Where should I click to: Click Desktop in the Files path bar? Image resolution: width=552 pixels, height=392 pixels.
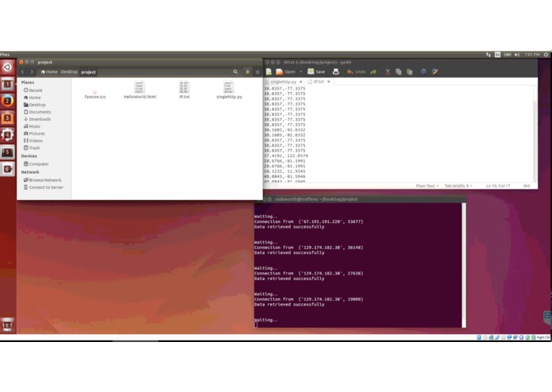69,71
